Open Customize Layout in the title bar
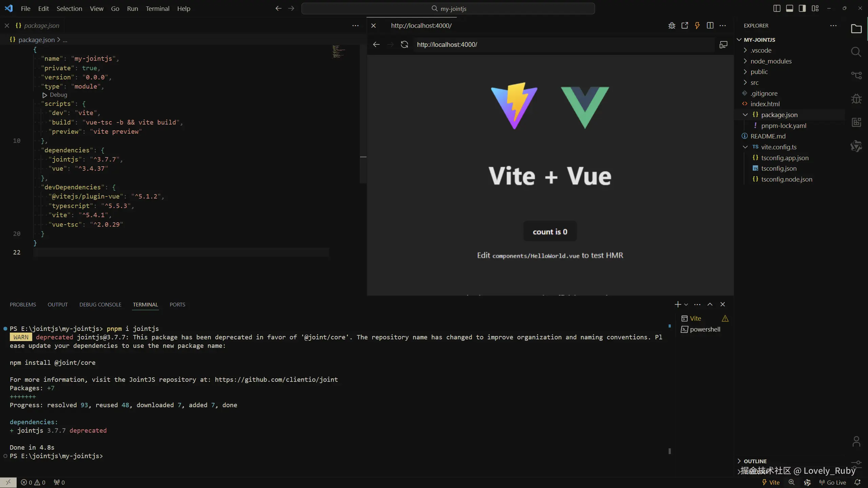This screenshot has width=868, height=488. pyautogui.click(x=815, y=8)
